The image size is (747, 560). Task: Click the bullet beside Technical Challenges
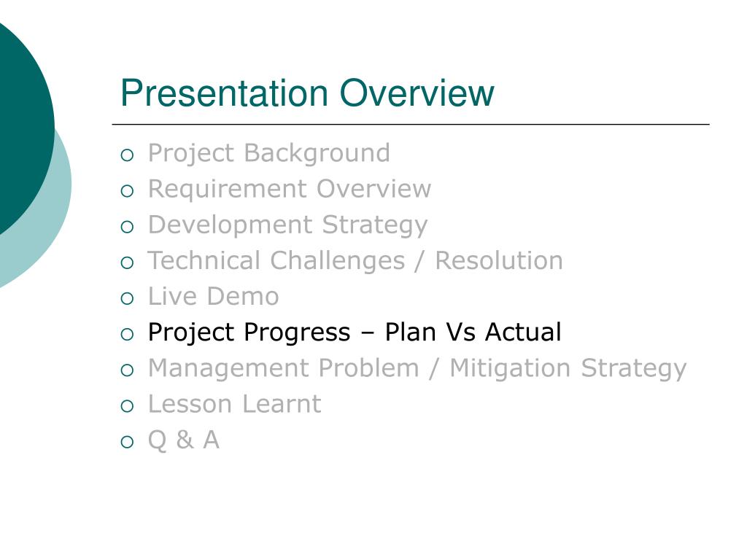pos(127,262)
